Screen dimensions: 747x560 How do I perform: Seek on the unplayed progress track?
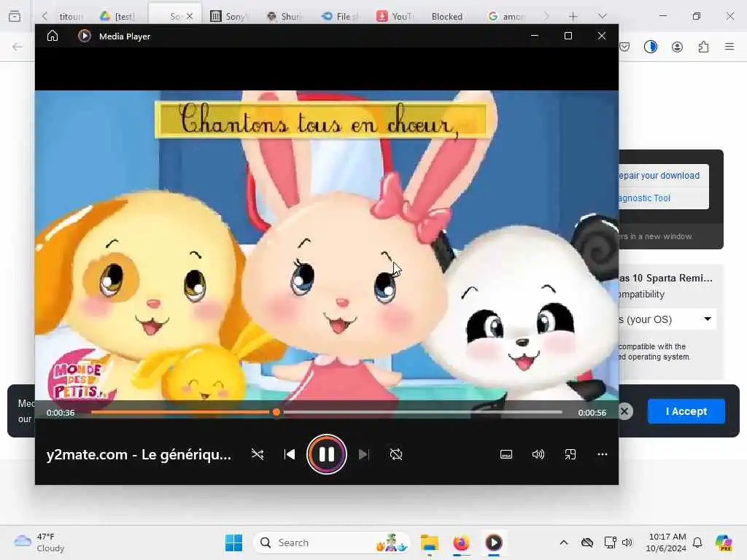[x=422, y=413]
